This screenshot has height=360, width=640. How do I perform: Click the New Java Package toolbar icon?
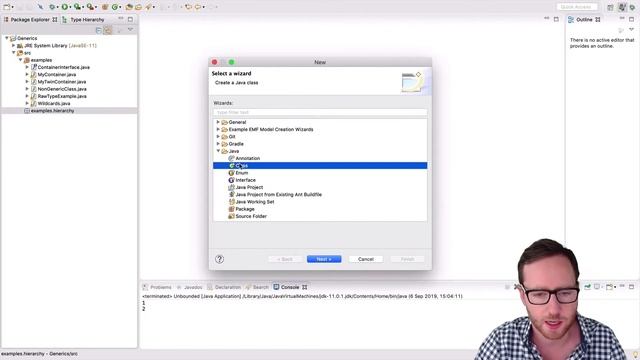pos(105,7)
